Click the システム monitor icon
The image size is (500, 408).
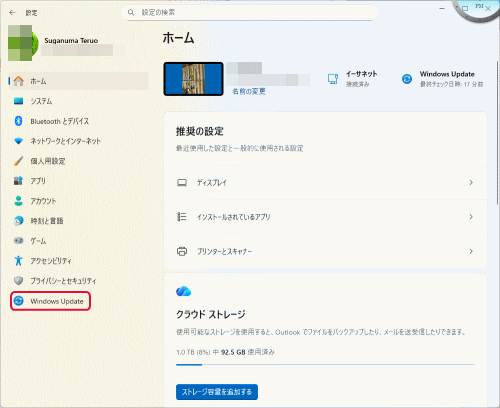point(19,101)
